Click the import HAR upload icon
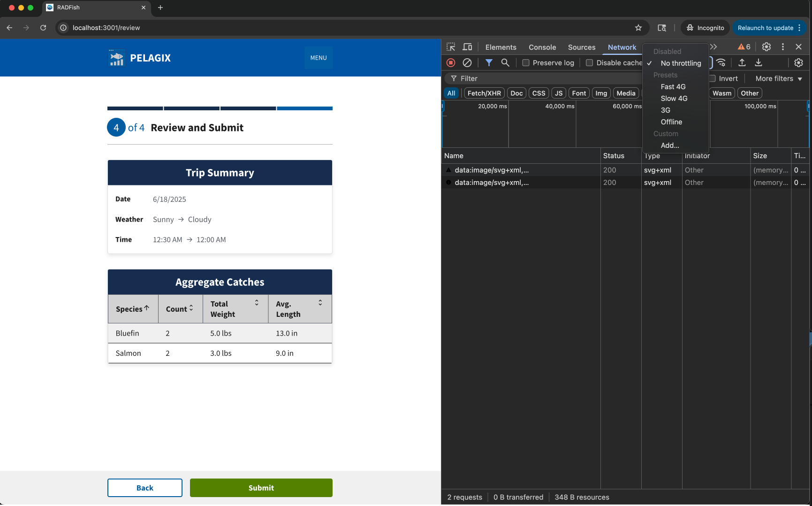 point(742,62)
